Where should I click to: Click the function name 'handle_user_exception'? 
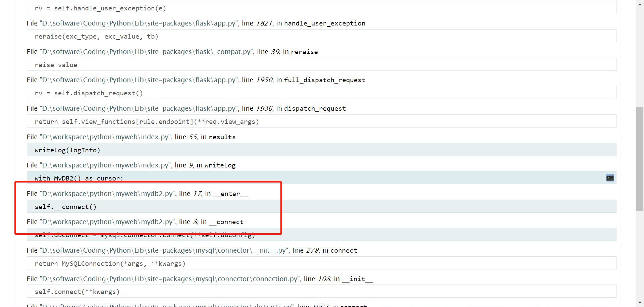[325, 23]
